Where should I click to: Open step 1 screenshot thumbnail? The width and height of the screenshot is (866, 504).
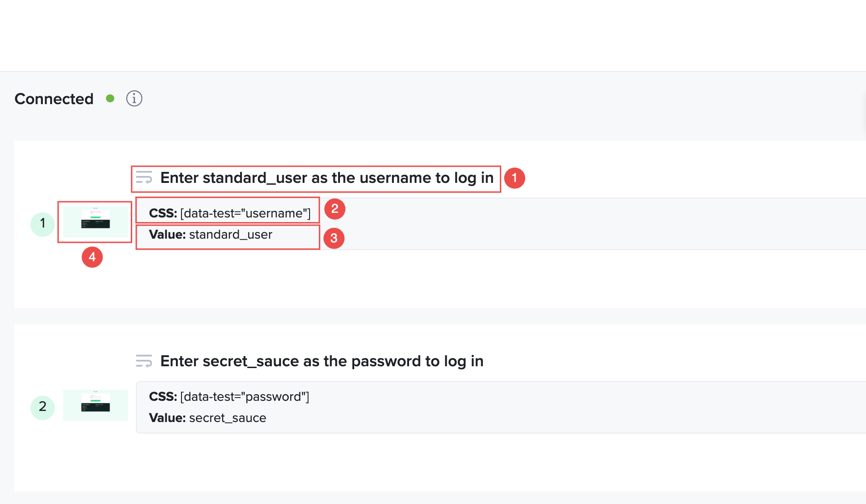pyautogui.click(x=95, y=222)
